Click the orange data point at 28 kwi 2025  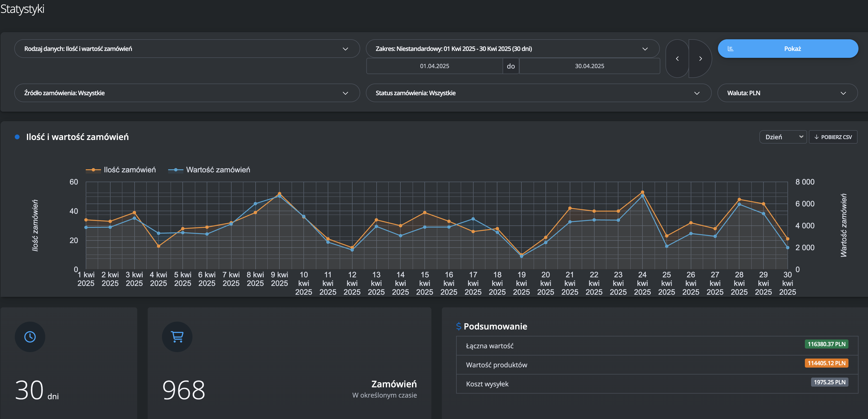[x=739, y=200]
